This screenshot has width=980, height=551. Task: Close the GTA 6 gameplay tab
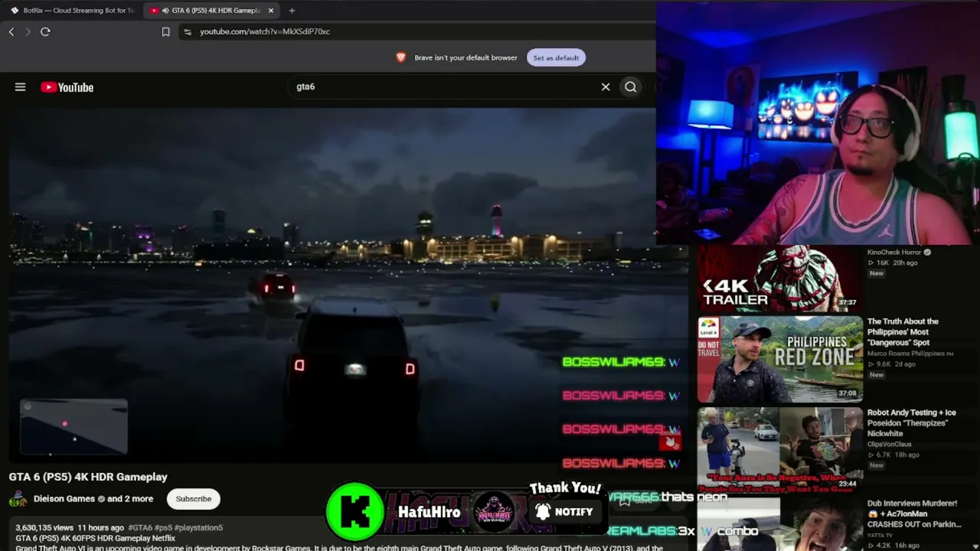click(270, 11)
